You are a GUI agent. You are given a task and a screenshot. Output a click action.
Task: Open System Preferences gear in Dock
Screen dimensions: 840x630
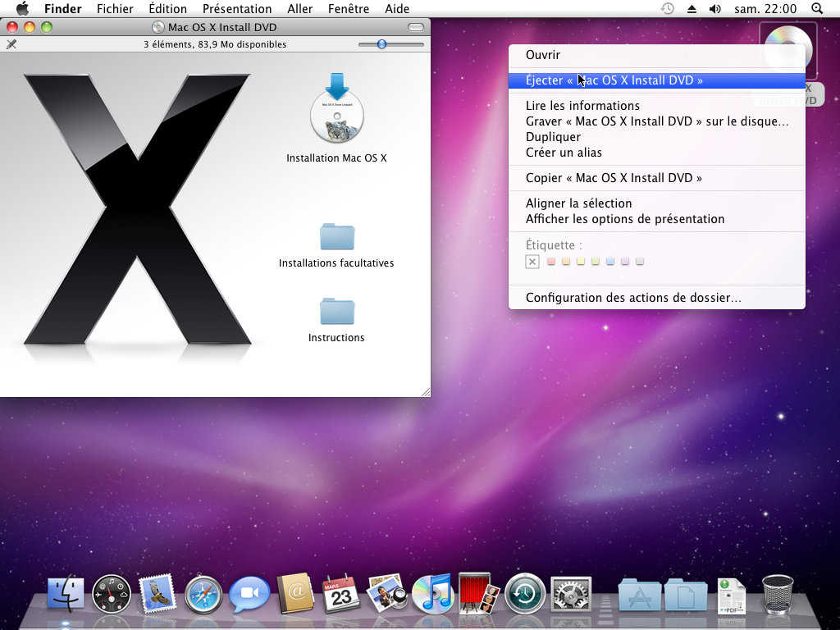(x=571, y=593)
